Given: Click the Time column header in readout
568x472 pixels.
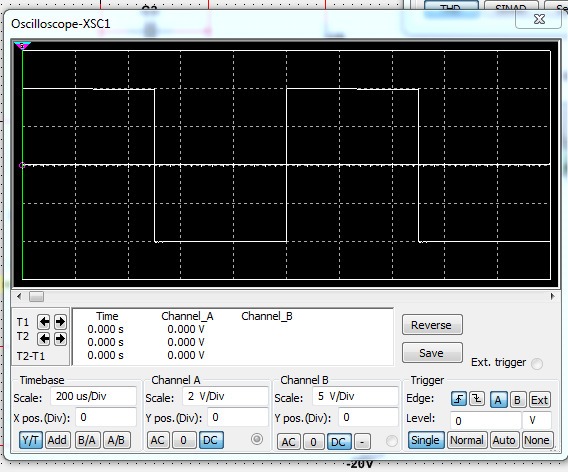Looking at the screenshot, I should (x=107, y=316).
